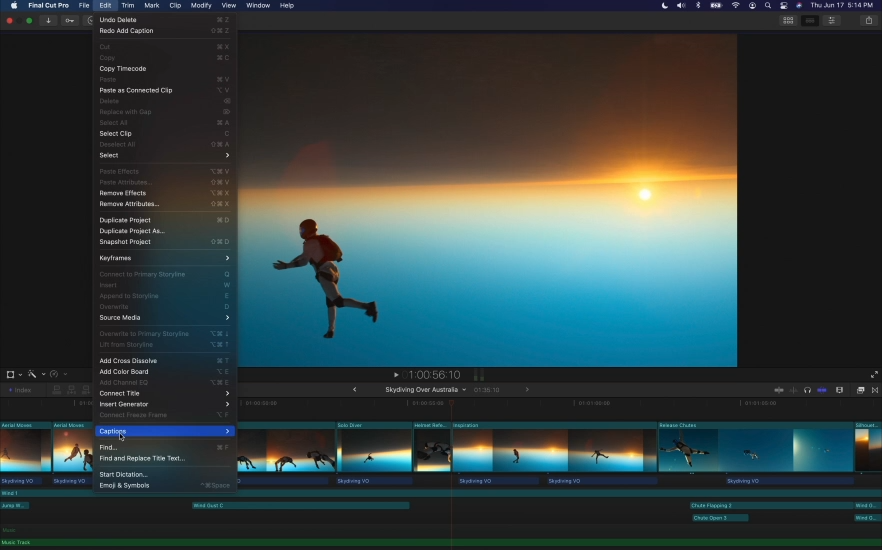Click the Share export icon
Viewport: 882px width, 550px height.
[868, 20]
